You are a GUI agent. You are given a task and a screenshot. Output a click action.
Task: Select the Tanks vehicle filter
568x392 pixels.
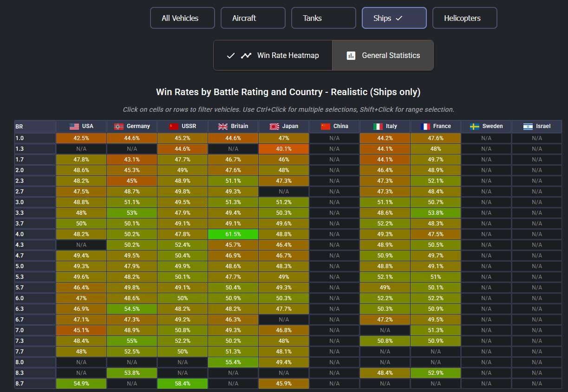point(324,18)
